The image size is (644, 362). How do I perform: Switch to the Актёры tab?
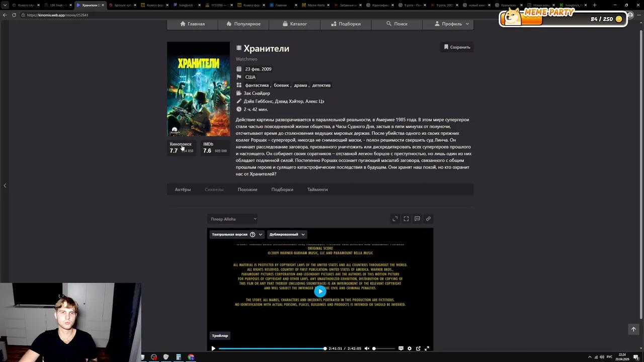coord(183,190)
